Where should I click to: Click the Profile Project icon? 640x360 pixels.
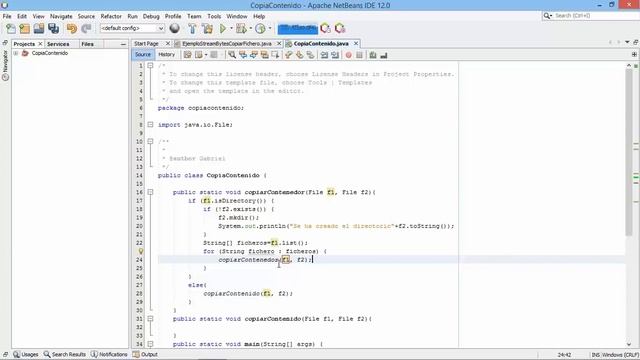coord(260,29)
